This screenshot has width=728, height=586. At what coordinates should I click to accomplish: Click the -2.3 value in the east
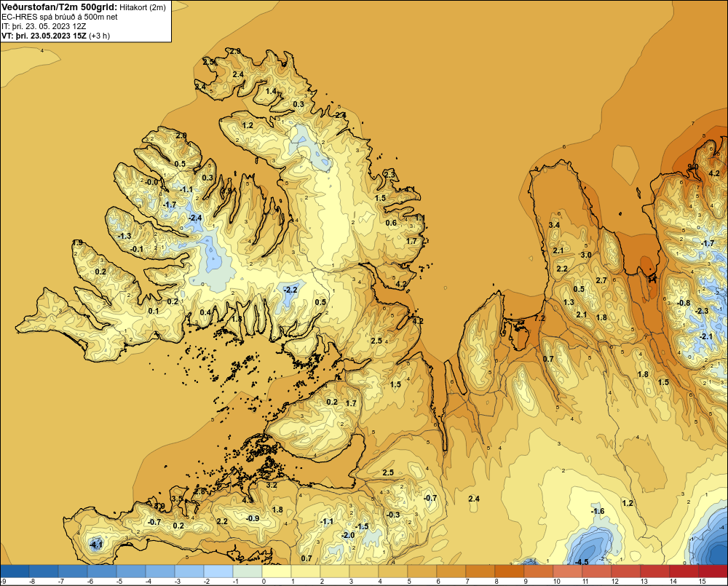tap(703, 311)
